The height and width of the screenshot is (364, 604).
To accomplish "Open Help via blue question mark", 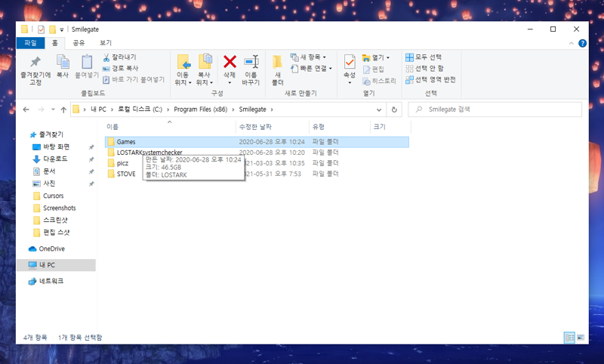I will (582, 43).
